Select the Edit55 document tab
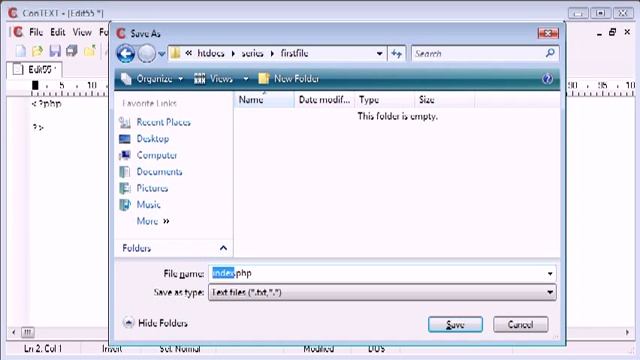 coord(35,69)
